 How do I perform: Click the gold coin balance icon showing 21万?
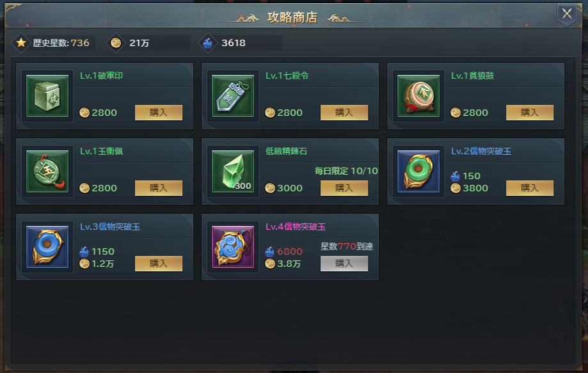[x=116, y=43]
